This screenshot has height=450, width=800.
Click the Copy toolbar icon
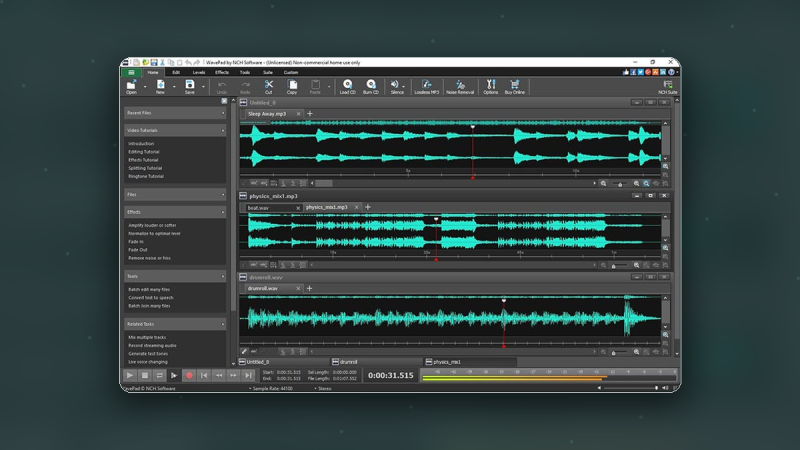coord(292,86)
